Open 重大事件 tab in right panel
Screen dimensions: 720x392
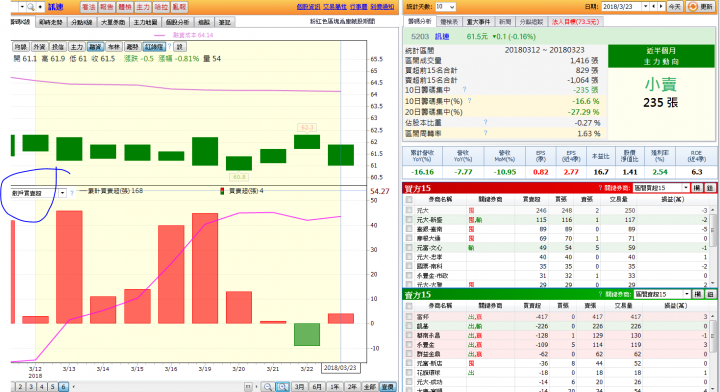tap(478, 22)
